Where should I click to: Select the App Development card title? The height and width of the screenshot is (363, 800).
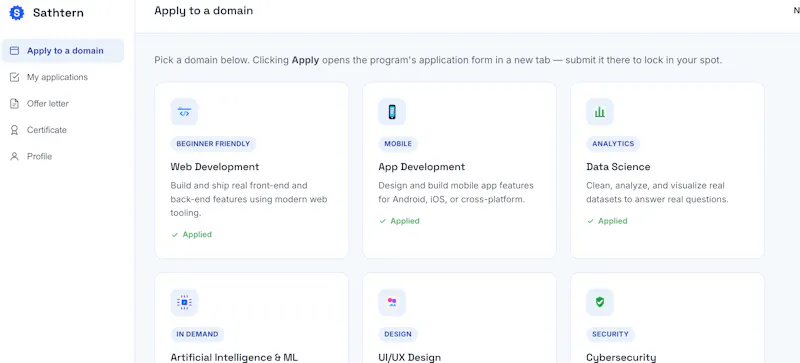[421, 167]
